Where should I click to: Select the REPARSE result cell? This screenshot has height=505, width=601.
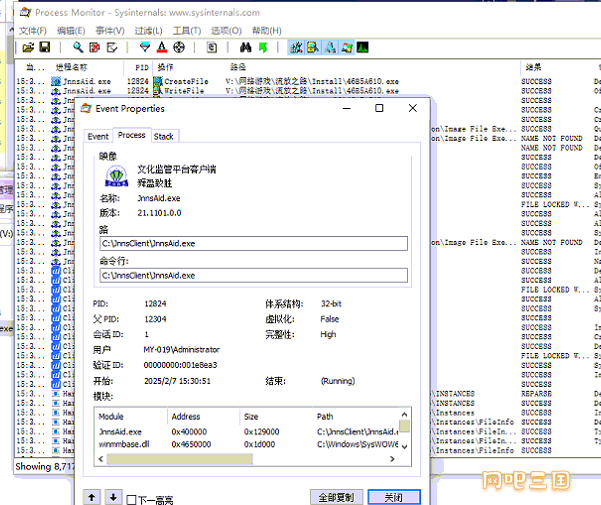(x=536, y=394)
